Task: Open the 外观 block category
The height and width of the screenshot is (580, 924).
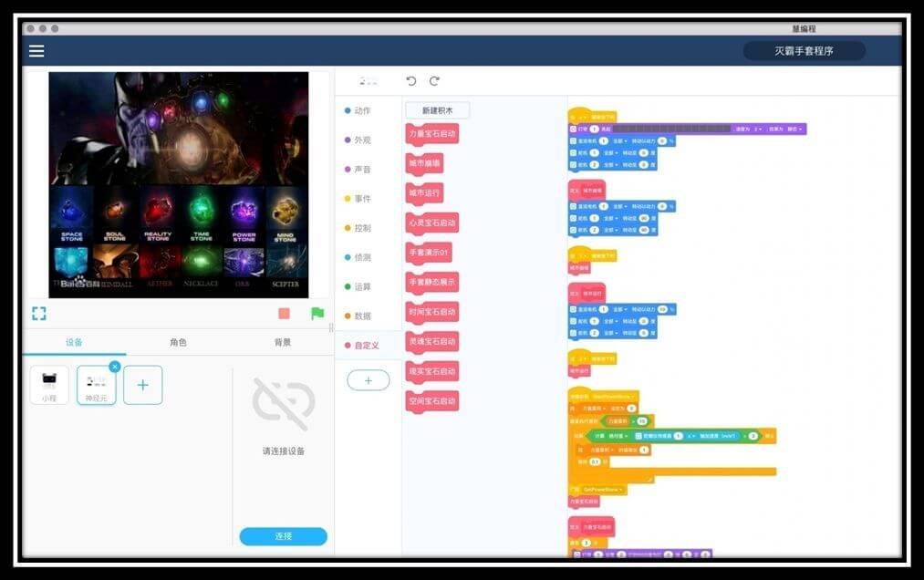Action: coord(358,140)
